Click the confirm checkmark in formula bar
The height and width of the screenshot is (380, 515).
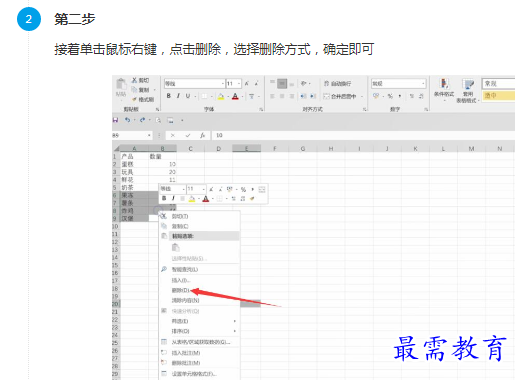coord(188,135)
